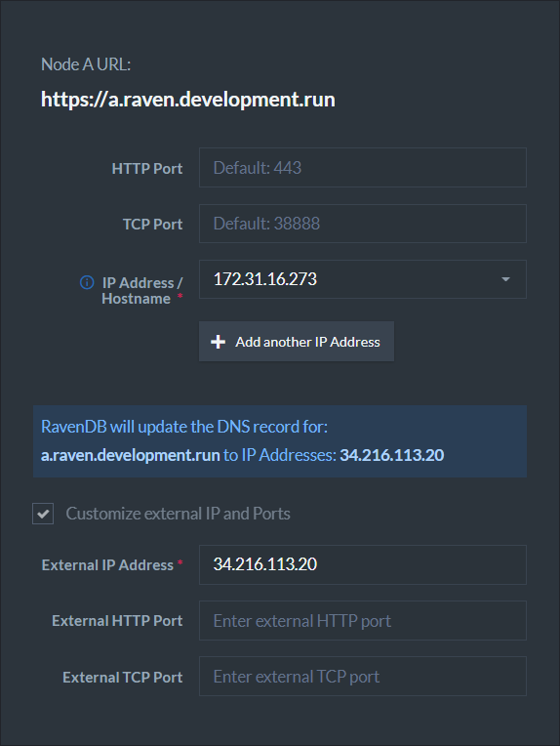Click Add another IP Address button
Screen dimensions: 560x746
pyautogui.click(x=297, y=342)
